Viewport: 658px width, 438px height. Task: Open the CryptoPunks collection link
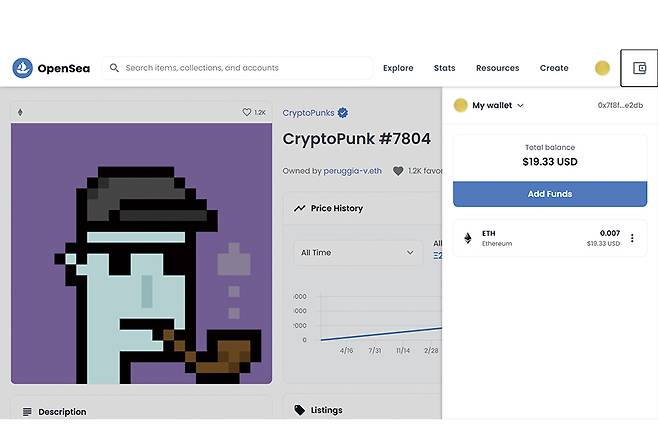pyautogui.click(x=308, y=113)
